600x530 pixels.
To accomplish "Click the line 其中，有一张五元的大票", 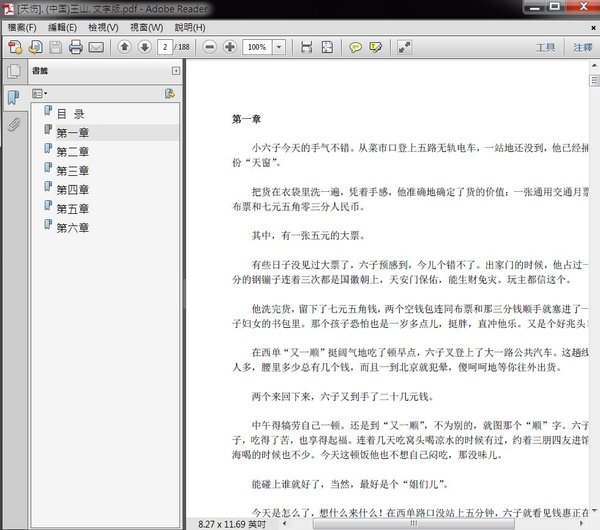I will 308,235.
